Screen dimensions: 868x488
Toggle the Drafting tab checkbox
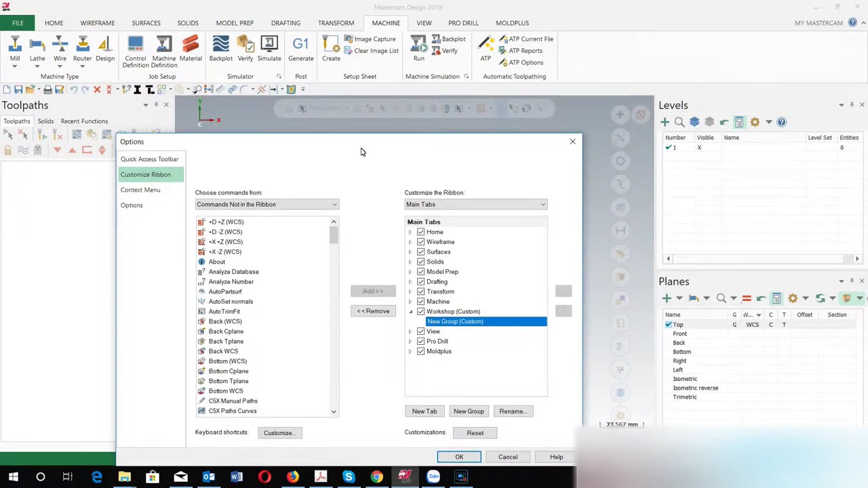point(420,282)
